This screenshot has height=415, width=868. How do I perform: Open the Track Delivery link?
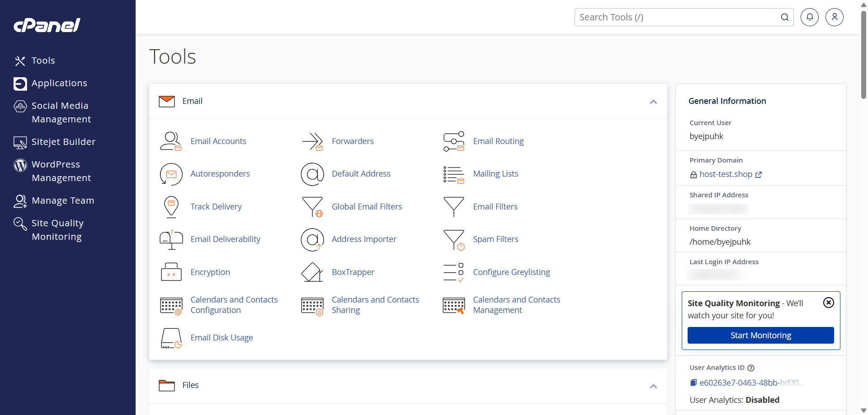(216, 207)
